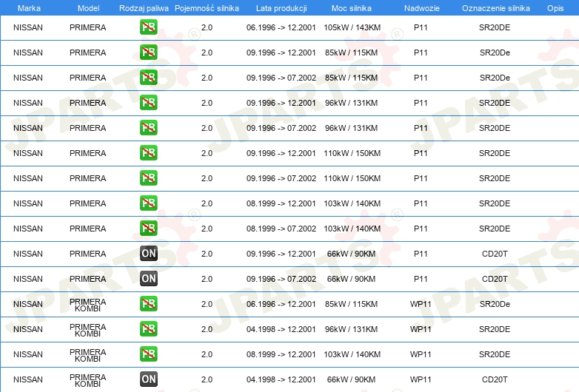Select NISSAN cell in the 105kW / 143KM row
Image resolution: width=579 pixels, height=392 pixels.
pyautogui.click(x=28, y=27)
